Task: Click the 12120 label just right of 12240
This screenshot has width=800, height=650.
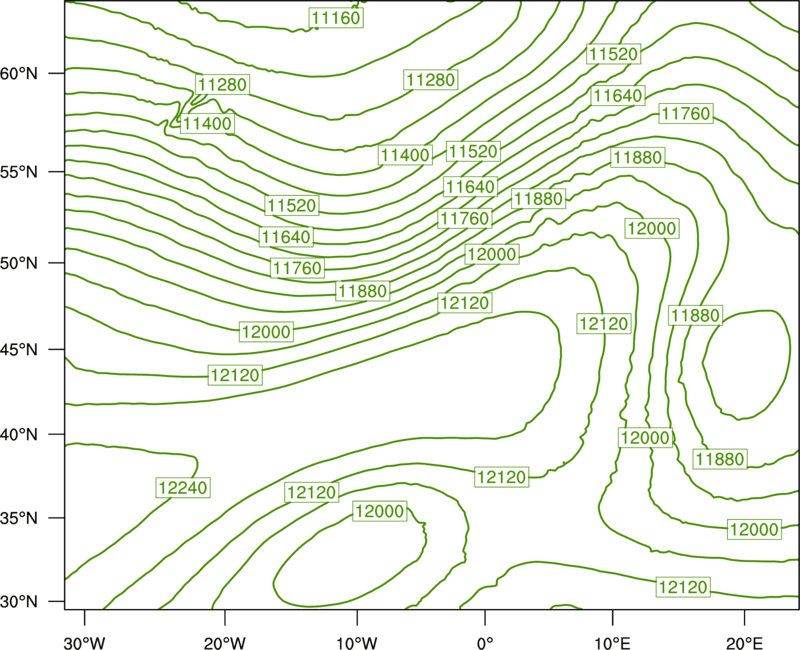Action: tap(311, 492)
